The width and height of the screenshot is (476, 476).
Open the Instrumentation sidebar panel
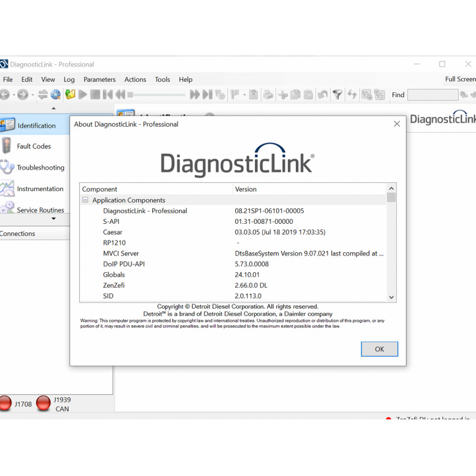35,188
